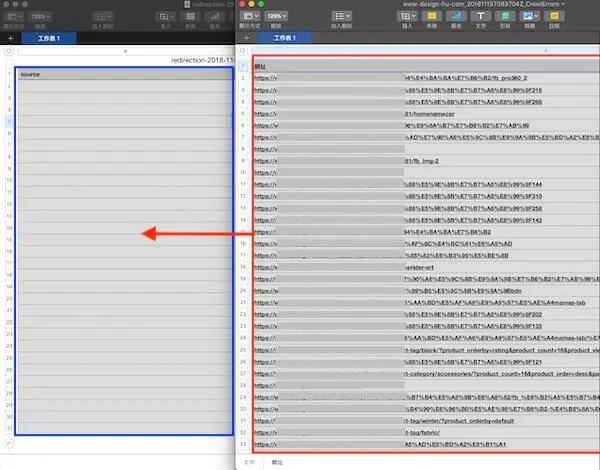Select the cell ending in 9F144 in row 11
This screenshot has height=470, width=600.
coord(426,184)
